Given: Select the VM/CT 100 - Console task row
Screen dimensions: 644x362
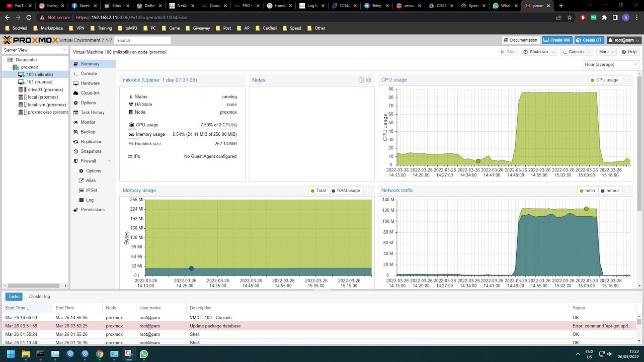Looking at the screenshot, I should 319,318.
